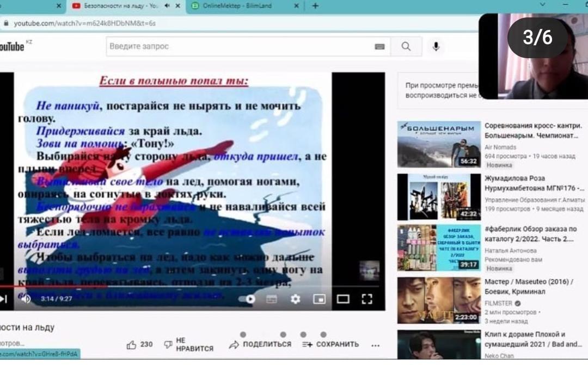The image size is (588, 365).
Task: Expand the three-dot more actions menu
Action: click(x=375, y=344)
